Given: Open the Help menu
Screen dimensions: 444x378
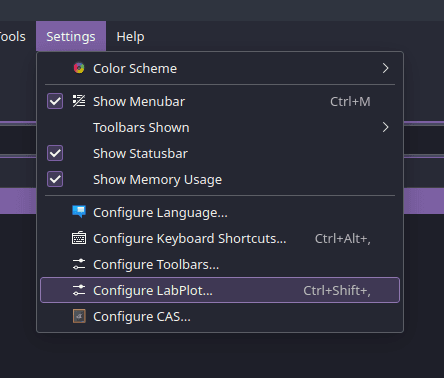Looking at the screenshot, I should point(130,36).
